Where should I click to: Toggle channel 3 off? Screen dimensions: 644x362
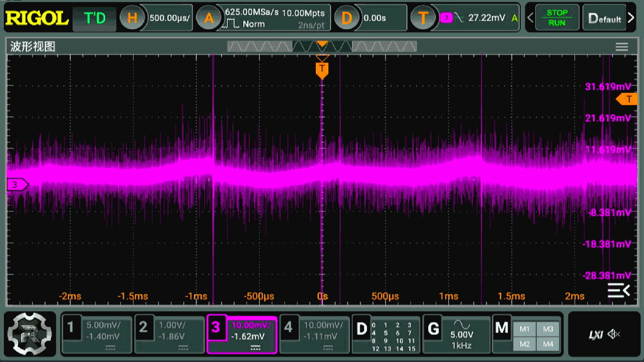216,327
